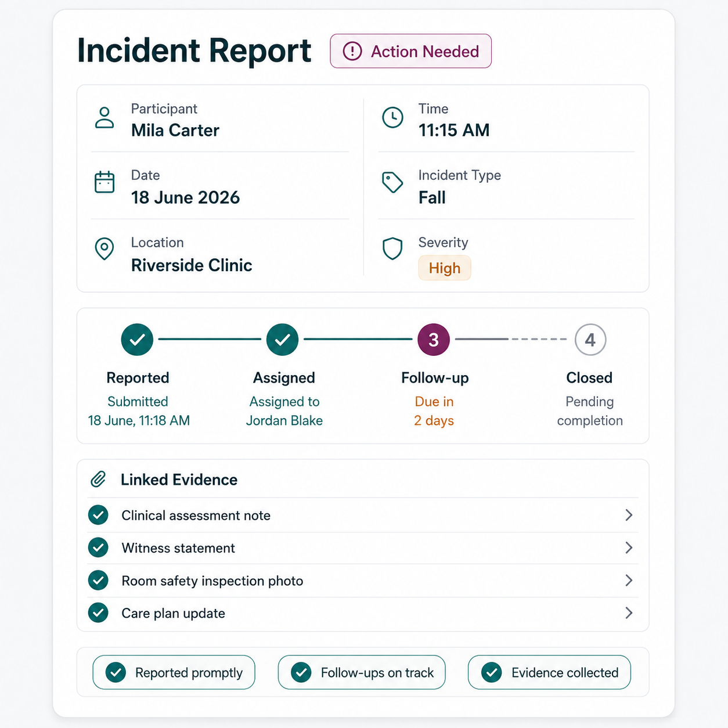Expand the Care plan update chevron
This screenshot has height=728, width=728.
(x=629, y=612)
